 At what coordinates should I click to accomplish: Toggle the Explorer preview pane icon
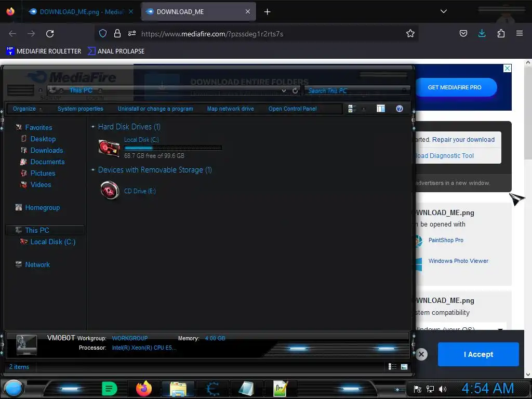pyautogui.click(x=381, y=109)
